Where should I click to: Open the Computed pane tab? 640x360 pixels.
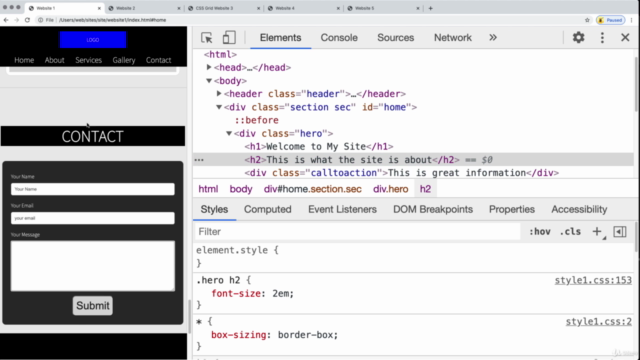pyautogui.click(x=268, y=209)
